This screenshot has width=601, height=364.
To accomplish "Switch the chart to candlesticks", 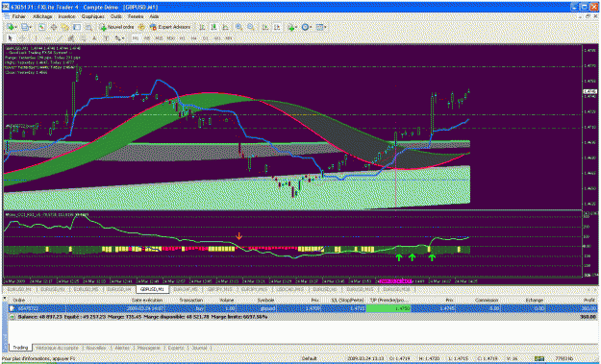I will 213,27.
